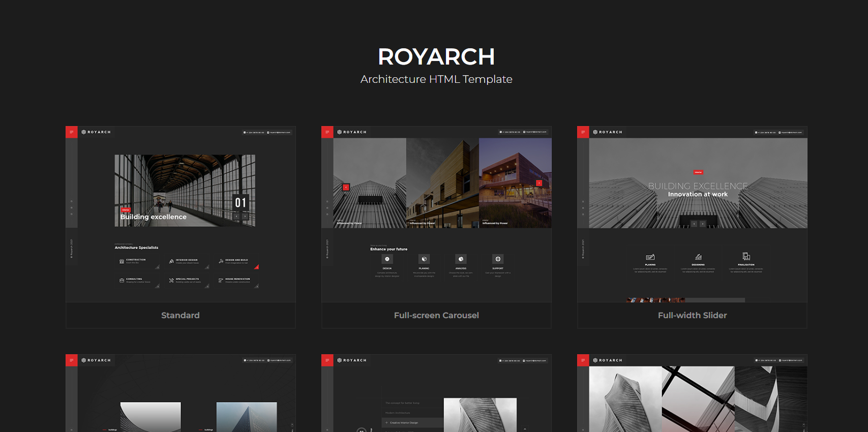Click the Construction service icon in Standard preview
The width and height of the screenshot is (868, 432).
[x=122, y=261]
